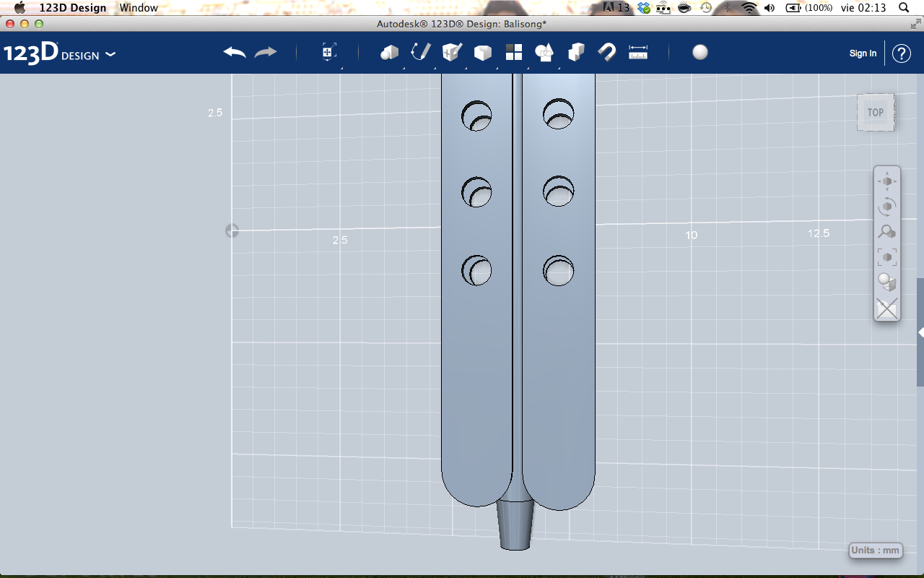Select the Snap tool
This screenshot has width=924, height=578.
606,52
